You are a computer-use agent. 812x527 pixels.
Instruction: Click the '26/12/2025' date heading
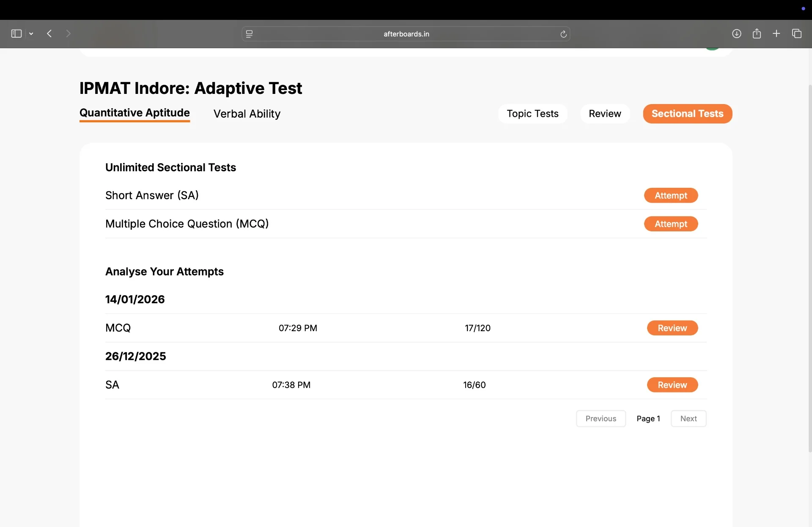click(135, 356)
